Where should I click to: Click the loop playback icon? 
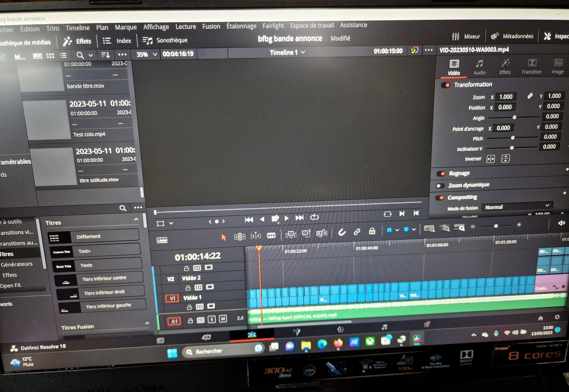(x=314, y=217)
